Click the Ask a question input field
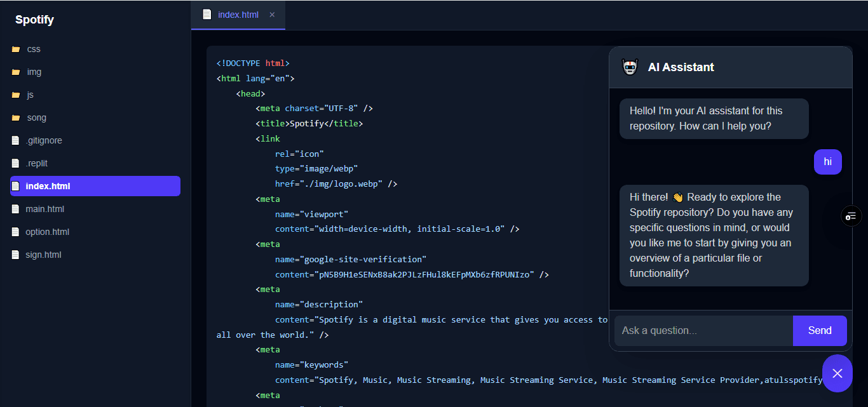Viewport: 868px width, 407px height. coord(703,330)
